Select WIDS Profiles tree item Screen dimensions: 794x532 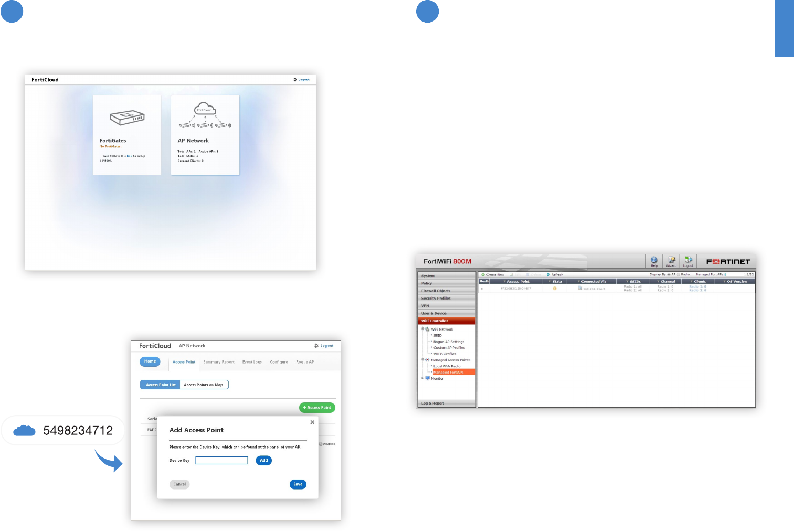(445, 354)
